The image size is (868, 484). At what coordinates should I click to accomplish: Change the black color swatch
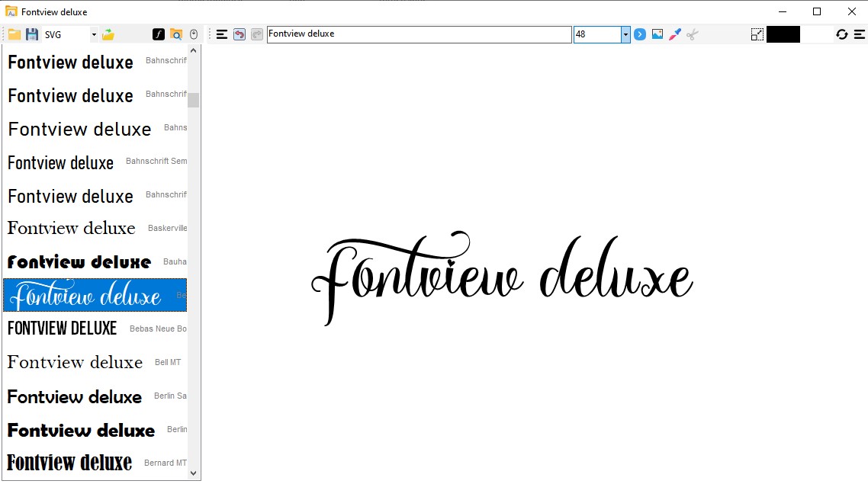coord(782,34)
